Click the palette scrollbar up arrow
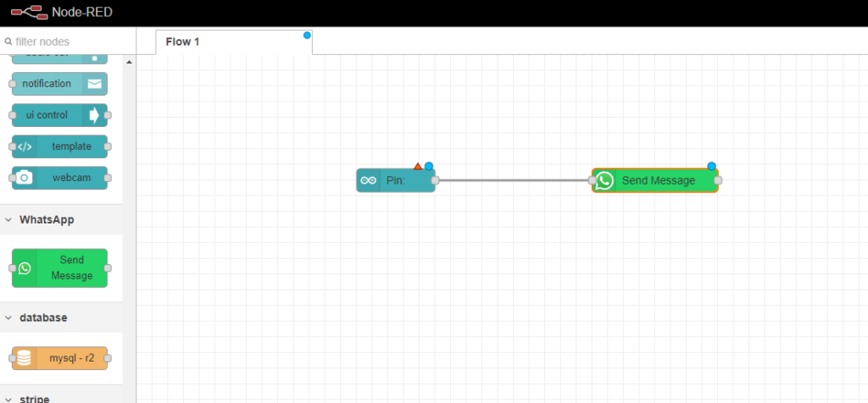 [x=129, y=62]
